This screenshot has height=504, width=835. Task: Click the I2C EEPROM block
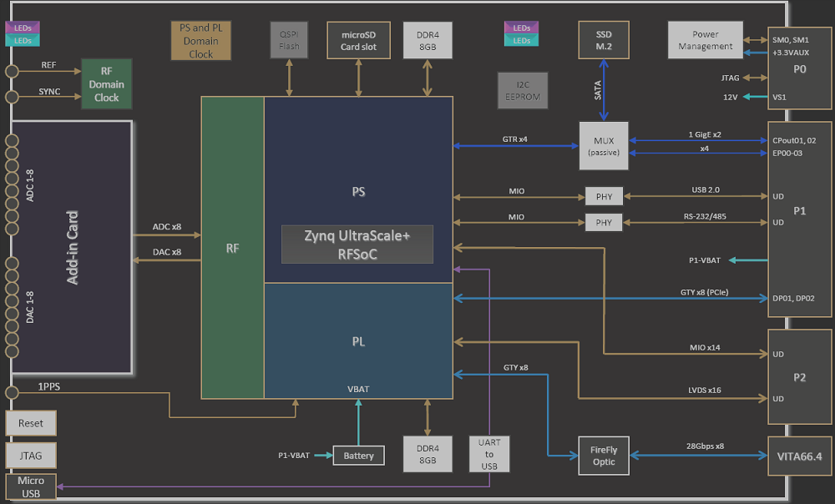(523, 90)
